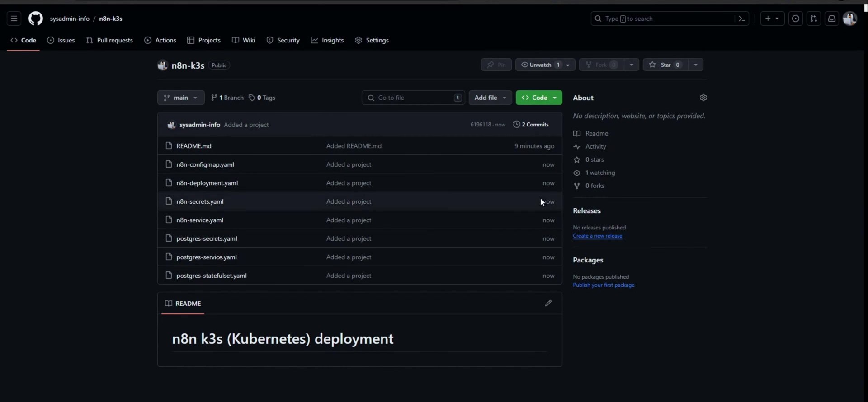The image size is (868, 402).
Task: Go to GitHub home via Octocat logo
Action: [36, 19]
